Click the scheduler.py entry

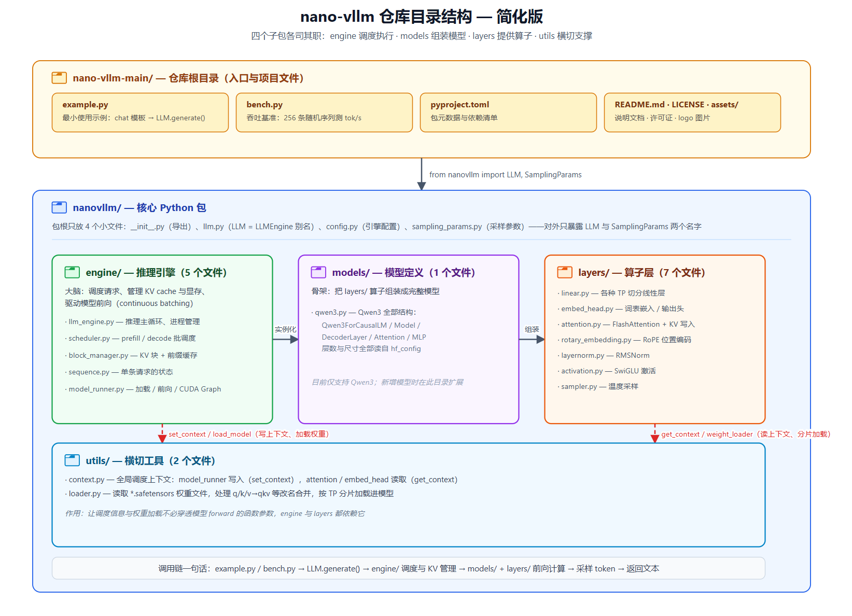[x=130, y=338]
